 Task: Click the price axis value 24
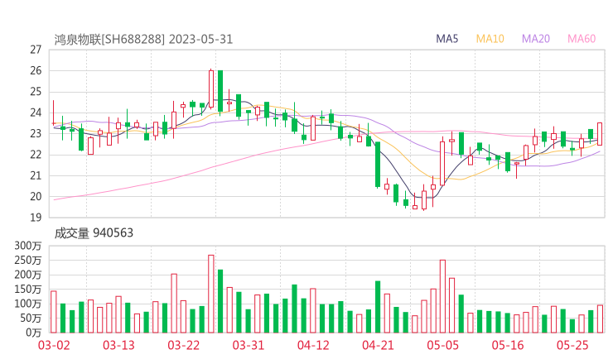[x=36, y=113]
